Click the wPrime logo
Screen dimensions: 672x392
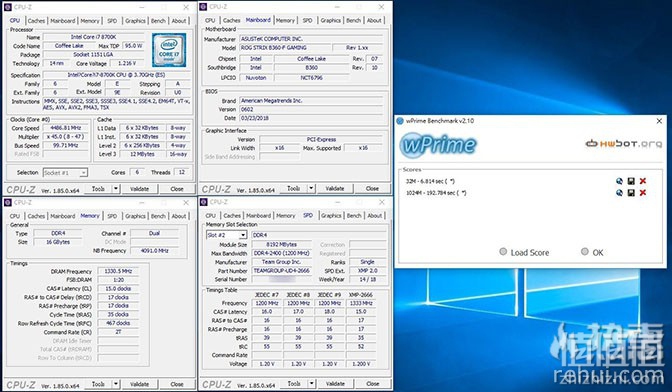438,145
